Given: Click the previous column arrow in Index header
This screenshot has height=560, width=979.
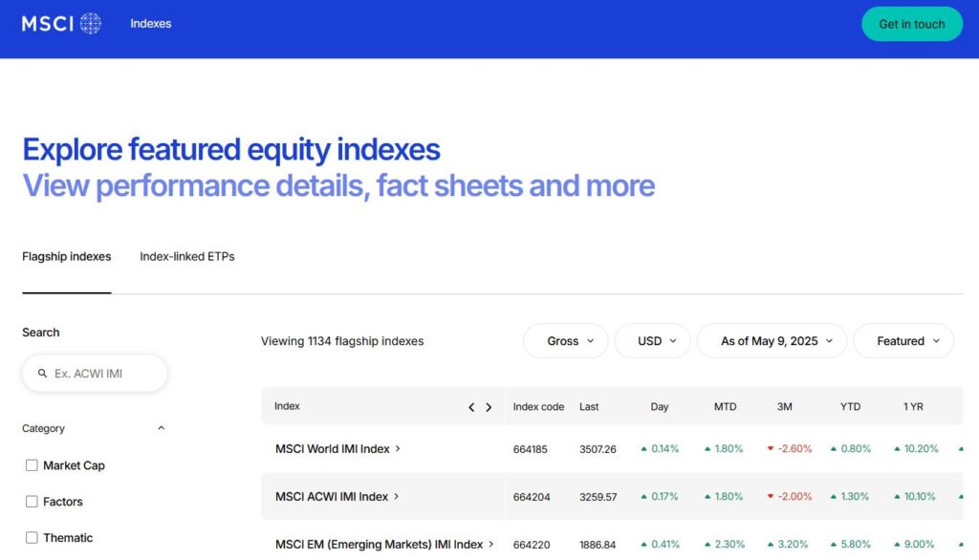Looking at the screenshot, I should [x=471, y=407].
